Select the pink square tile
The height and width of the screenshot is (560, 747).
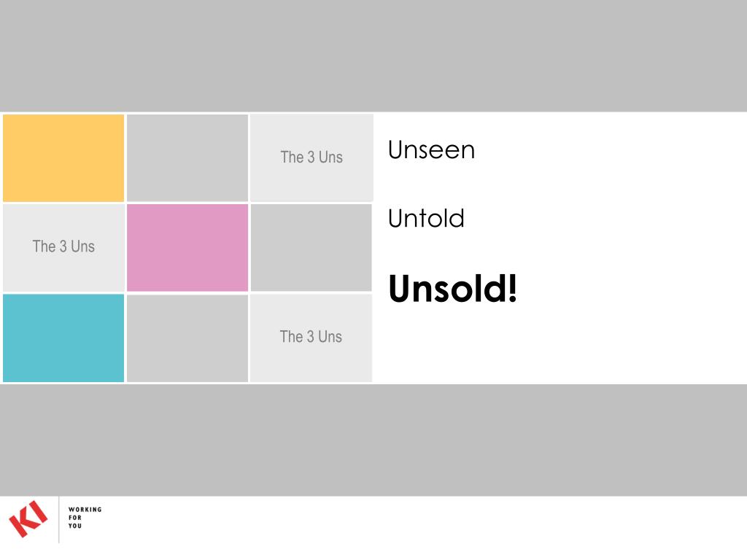187,248
